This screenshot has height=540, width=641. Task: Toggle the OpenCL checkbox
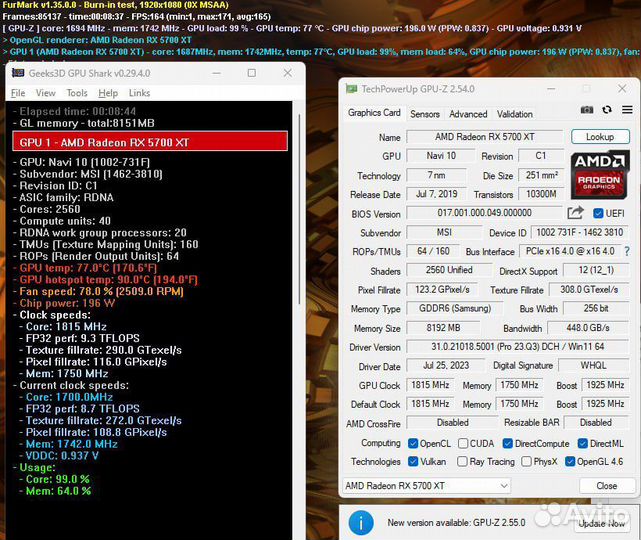pos(413,444)
